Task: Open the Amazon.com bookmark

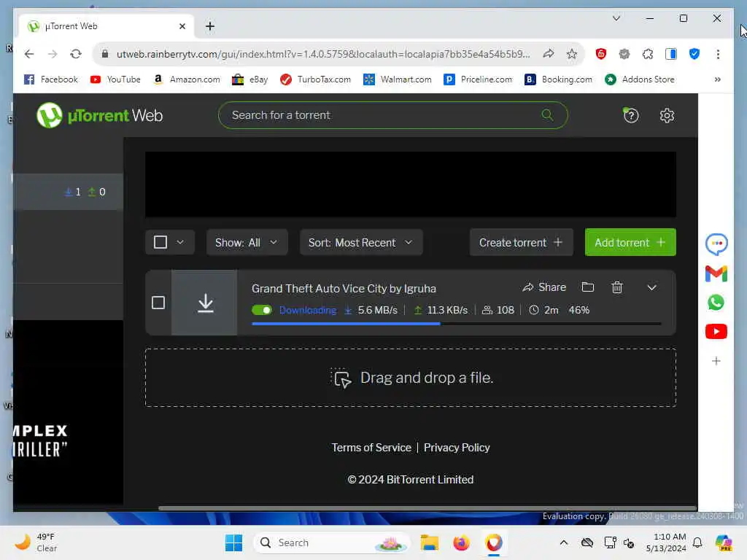Action: point(187,79)
